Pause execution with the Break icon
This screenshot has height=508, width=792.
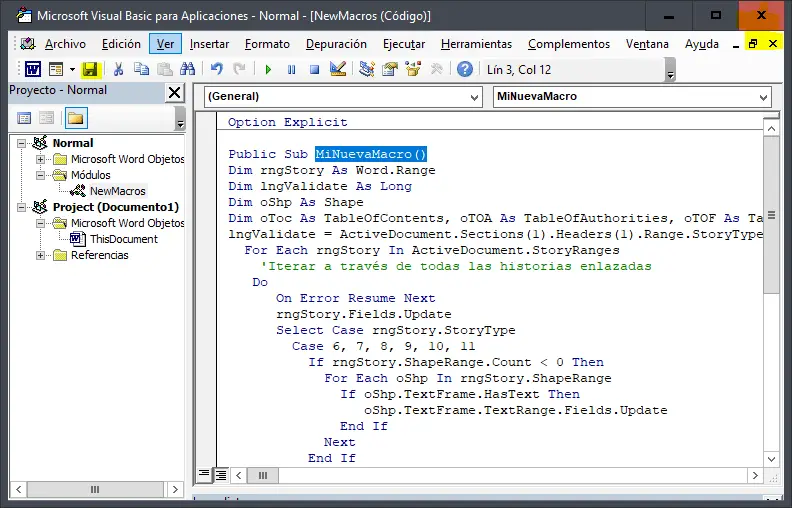291,69
